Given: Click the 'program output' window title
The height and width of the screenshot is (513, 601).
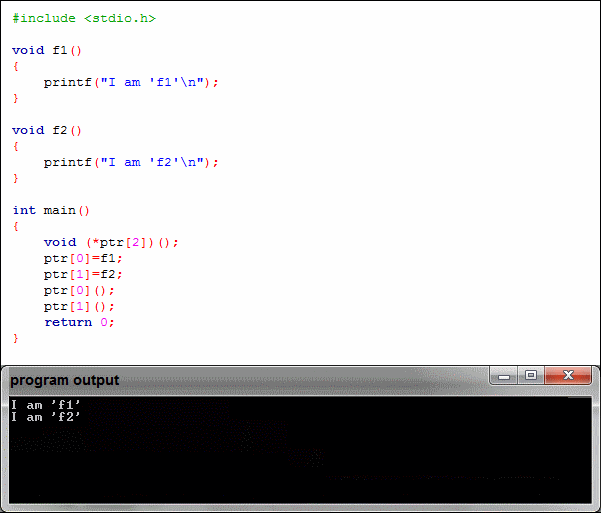Looking at the screenshot, I should point(64,380).
